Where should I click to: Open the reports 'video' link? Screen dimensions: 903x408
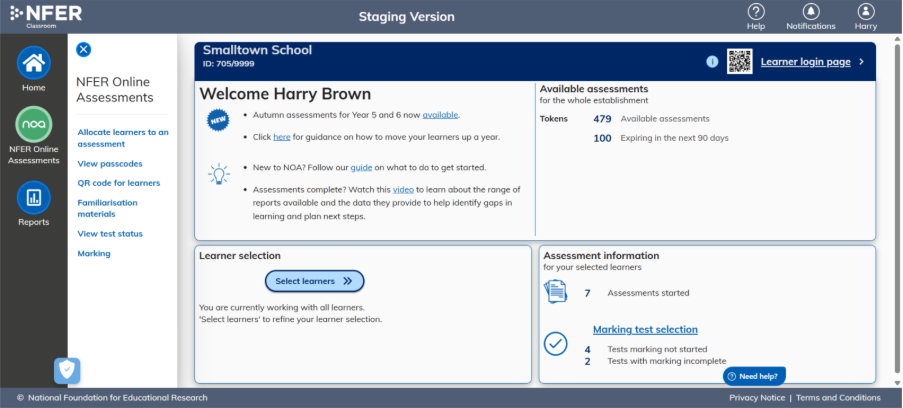tap(403, 189)
